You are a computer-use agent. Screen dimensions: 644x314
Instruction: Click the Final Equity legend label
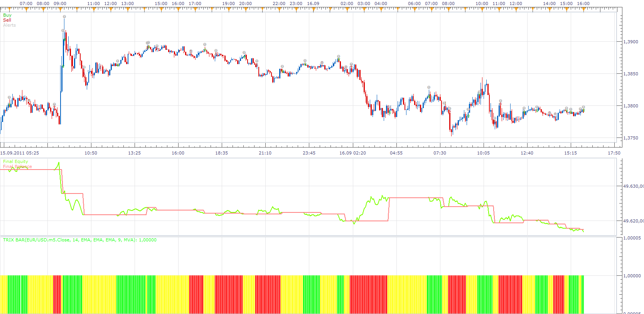pyautogui.click(x=15, y=161)
